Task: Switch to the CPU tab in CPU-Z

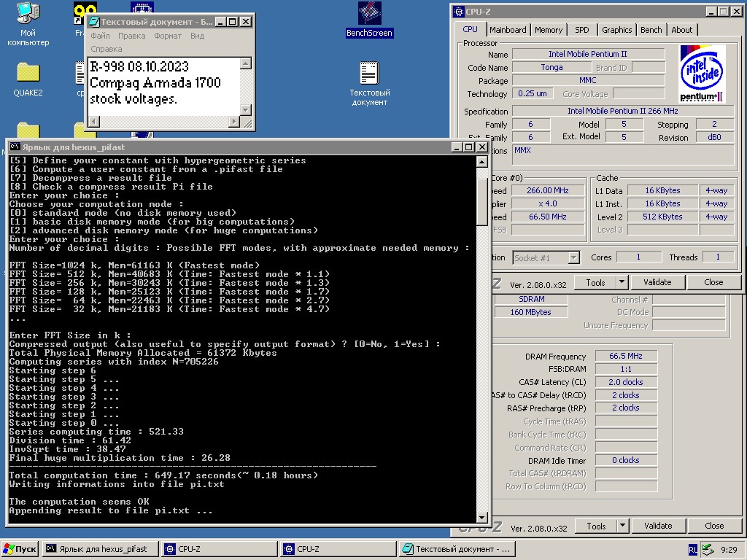Action: [x=470, y=29]
